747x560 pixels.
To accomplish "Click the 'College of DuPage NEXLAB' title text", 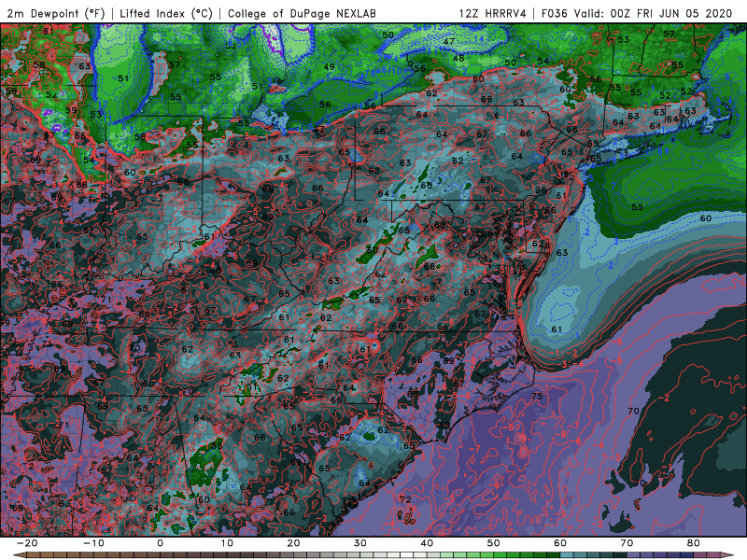I will pyautogui.click(x=302, y=13).
